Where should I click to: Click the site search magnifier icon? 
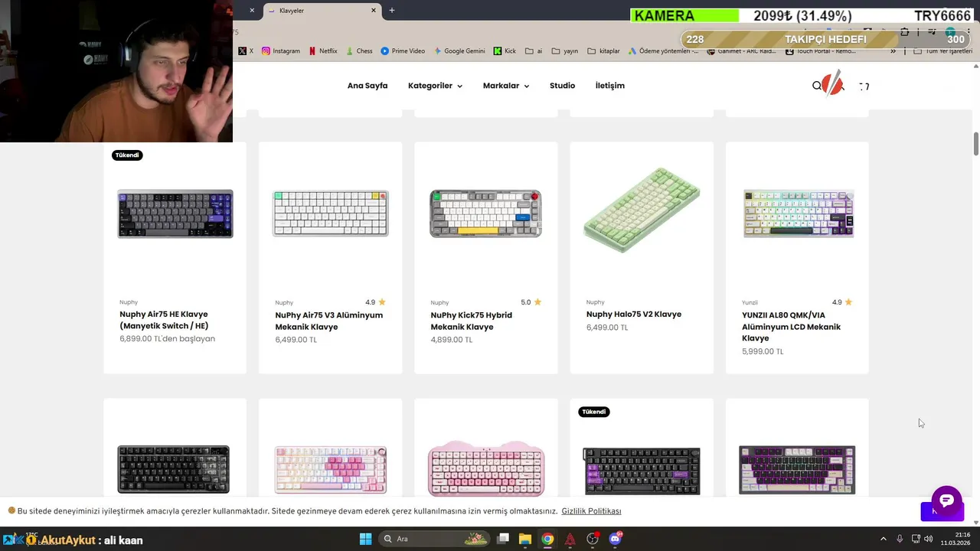click(817, 86)
